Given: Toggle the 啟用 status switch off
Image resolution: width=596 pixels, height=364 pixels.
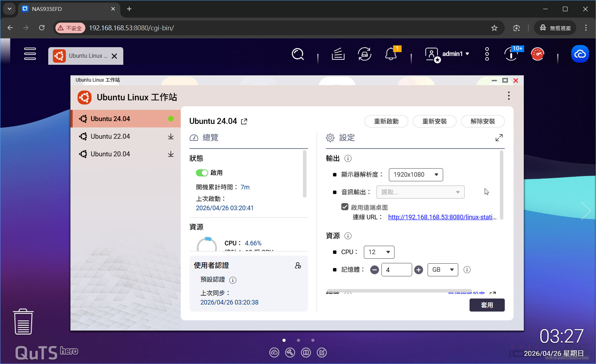Looking at the screenshot, I should [202, 173].
